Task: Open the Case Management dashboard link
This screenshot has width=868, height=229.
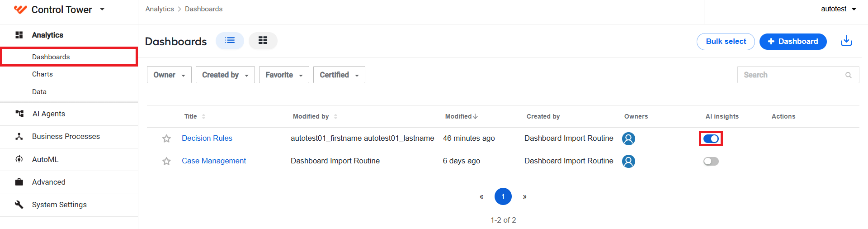Action: 214,161
